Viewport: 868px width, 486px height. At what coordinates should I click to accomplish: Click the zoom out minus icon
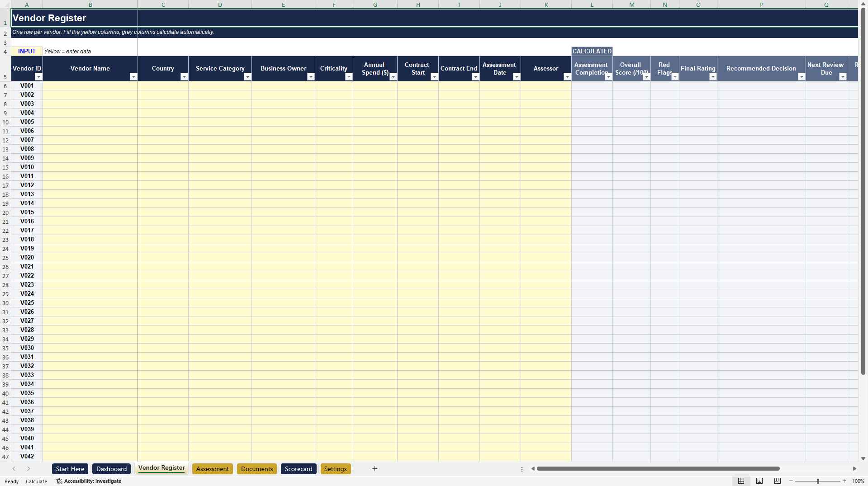click(791, 481)
